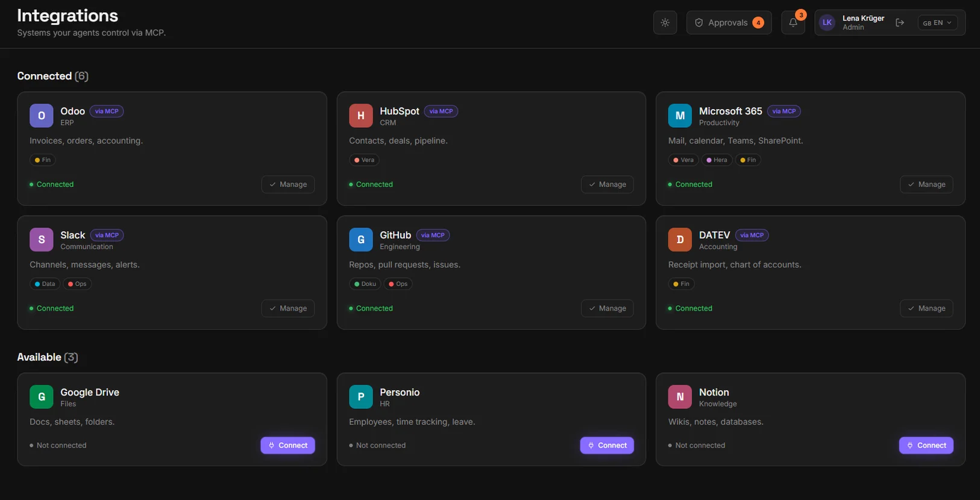Open the Approvals button

point(729,23)
